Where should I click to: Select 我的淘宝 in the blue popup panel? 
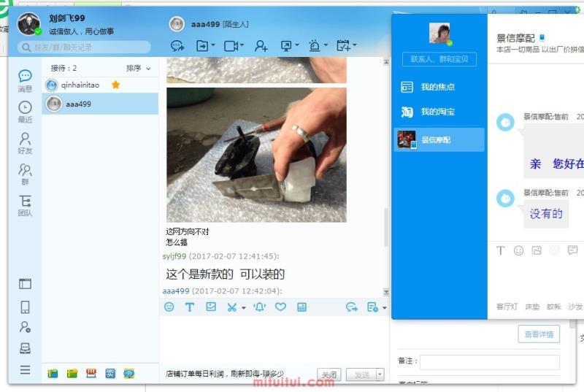439,112
